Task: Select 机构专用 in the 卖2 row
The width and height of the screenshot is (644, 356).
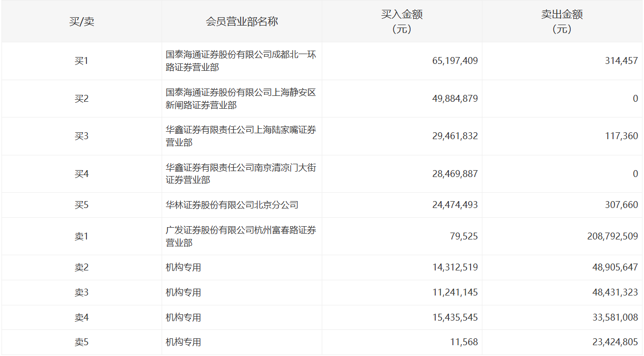Action: point(183,267)
